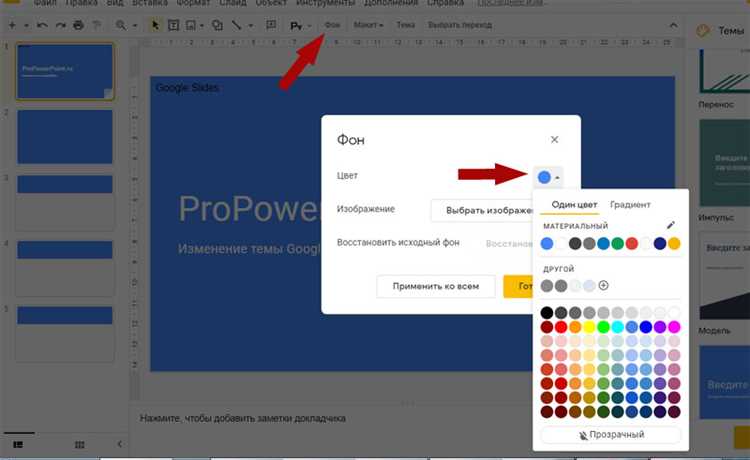The image size is (750, 460).
Task: Open the Вставка menu
Action: 150,3
